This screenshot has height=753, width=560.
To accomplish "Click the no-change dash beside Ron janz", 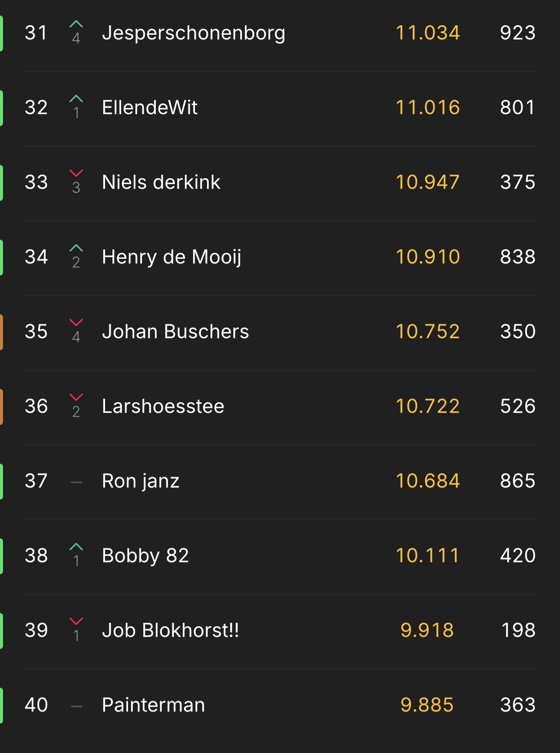I will (x=76, y=482).
